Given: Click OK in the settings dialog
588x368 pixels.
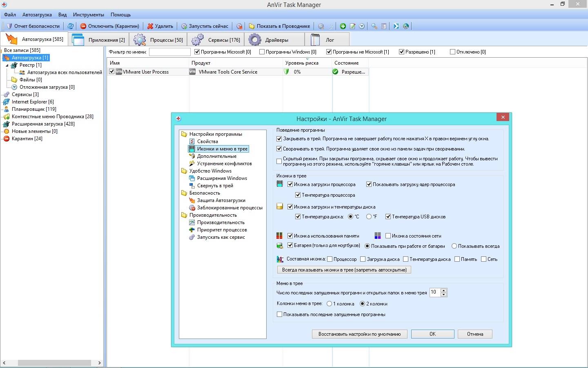Looking at the screenshot, I should tap(433, 334).
